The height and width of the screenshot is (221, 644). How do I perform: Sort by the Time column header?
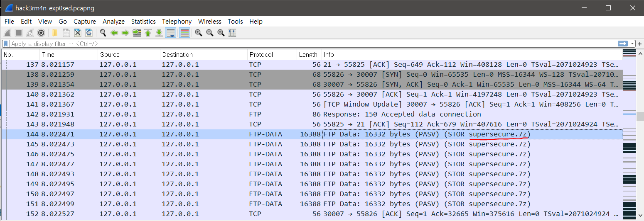coord(69,55)
